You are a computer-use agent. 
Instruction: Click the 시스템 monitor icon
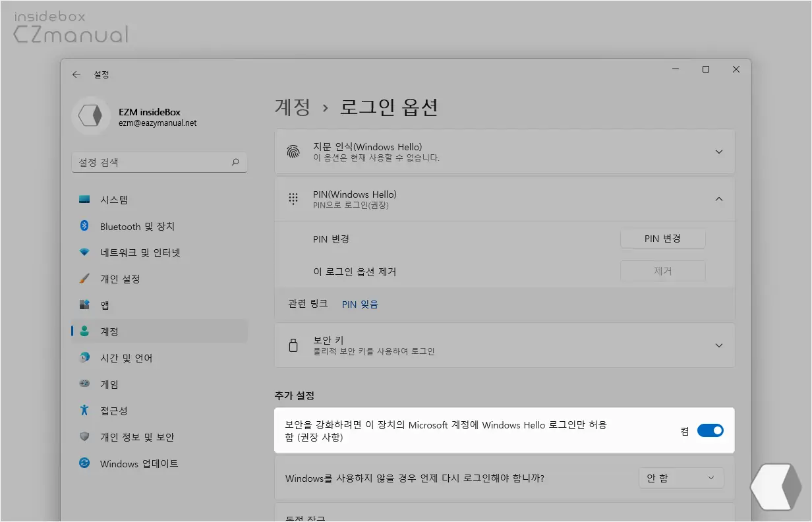(x=84, y=200)
